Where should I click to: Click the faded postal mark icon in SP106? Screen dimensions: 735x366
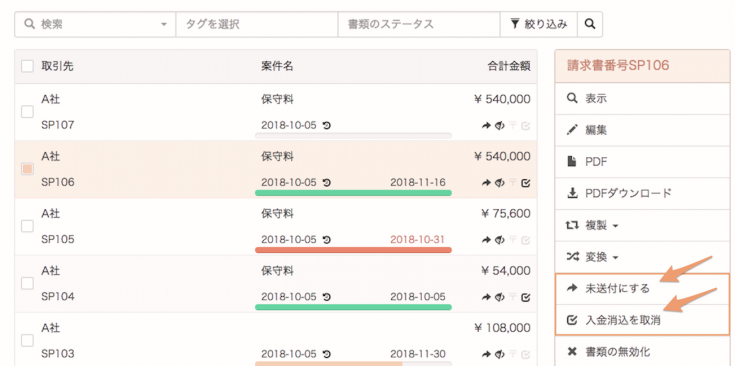pos(513,183)
